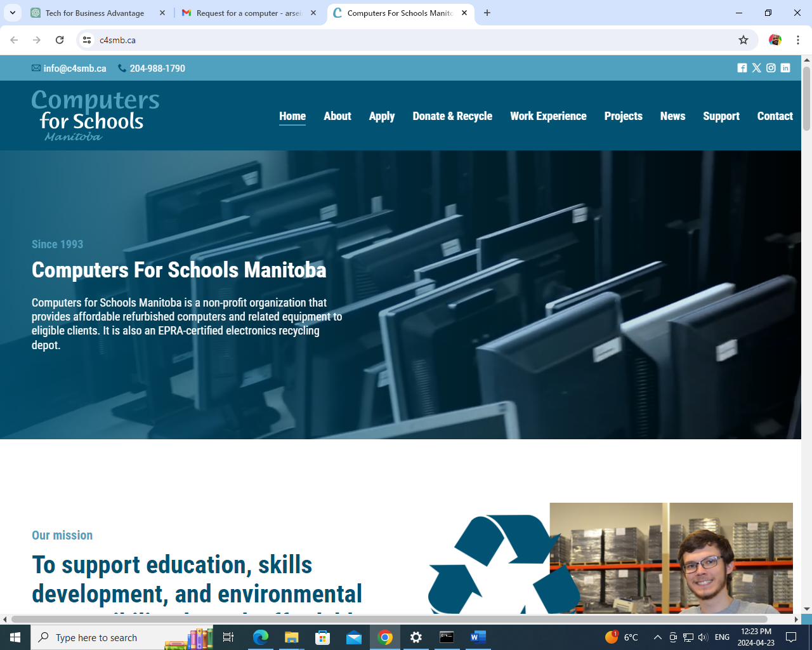The image size is (812, 650).
Task: Click the Computers for Schools Manitoba logo
Action: pyautogui.click(x=95, y=116)
